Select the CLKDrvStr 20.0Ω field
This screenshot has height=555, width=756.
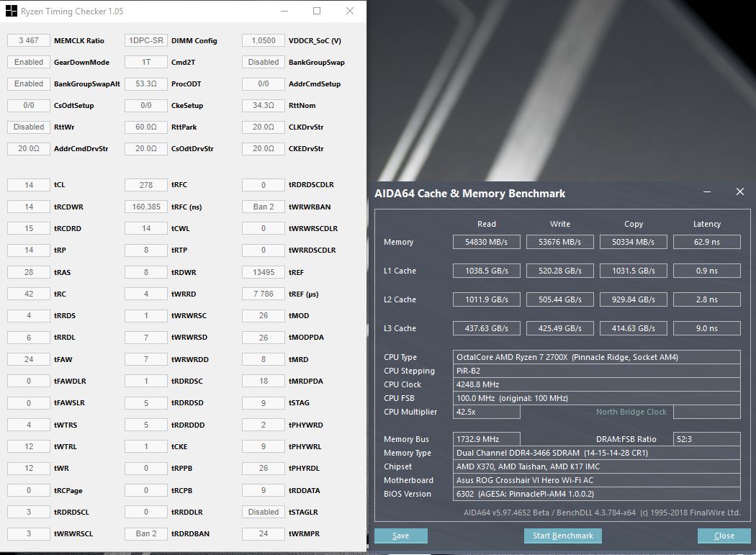[264, 127]
